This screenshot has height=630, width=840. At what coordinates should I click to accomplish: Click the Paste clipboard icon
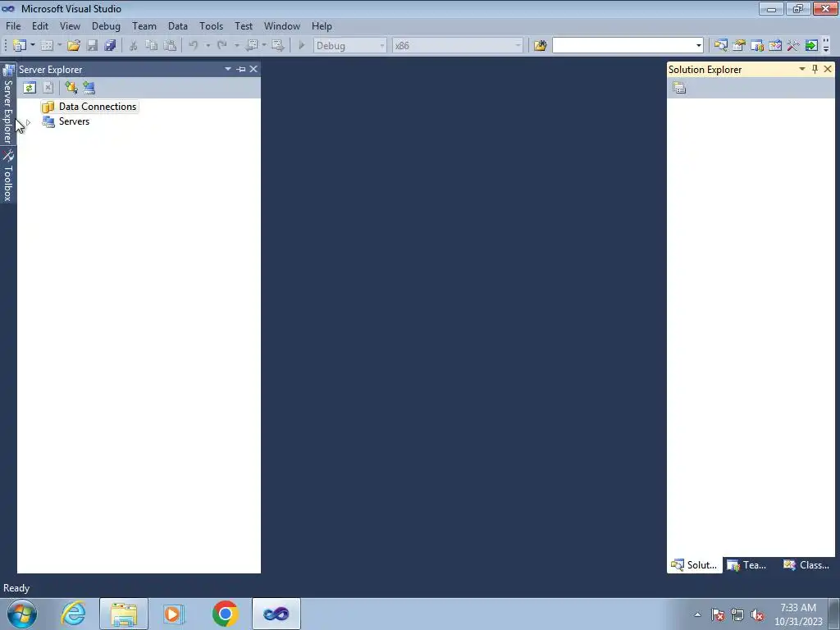(x=170, y=46)
